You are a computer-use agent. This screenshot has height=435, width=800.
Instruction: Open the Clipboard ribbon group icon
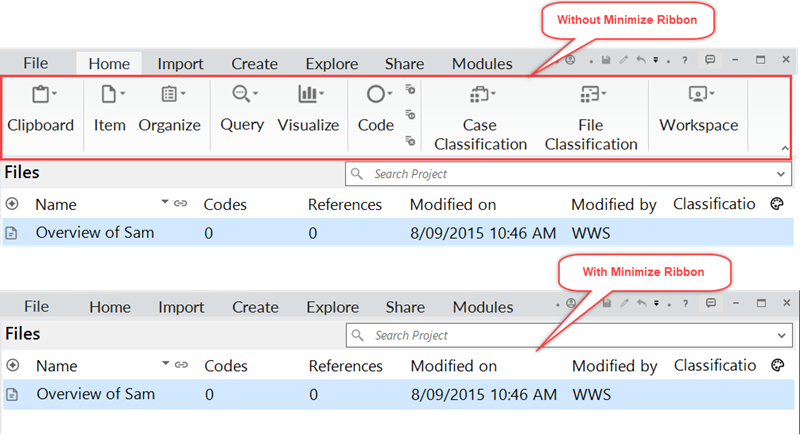(41, 94)
